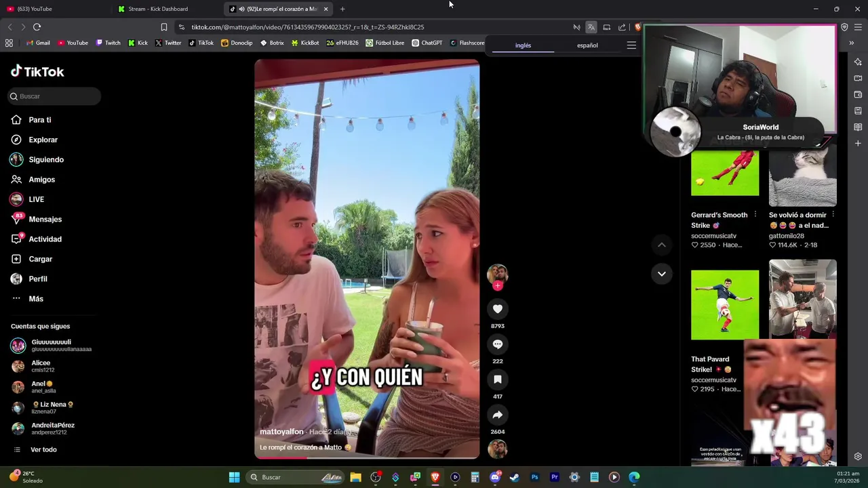Open the KickBot bookmark
868x488 pixels.
coord(305,43)
